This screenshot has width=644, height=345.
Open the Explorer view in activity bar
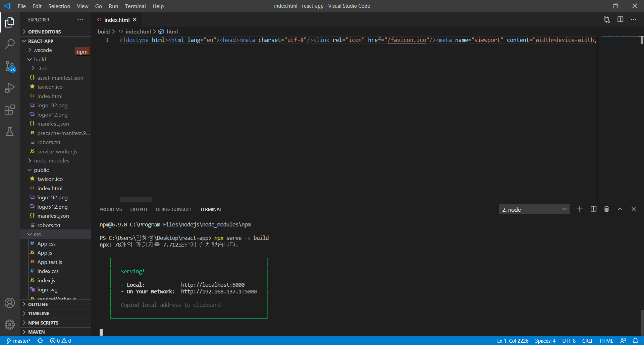tap(10, 22)
